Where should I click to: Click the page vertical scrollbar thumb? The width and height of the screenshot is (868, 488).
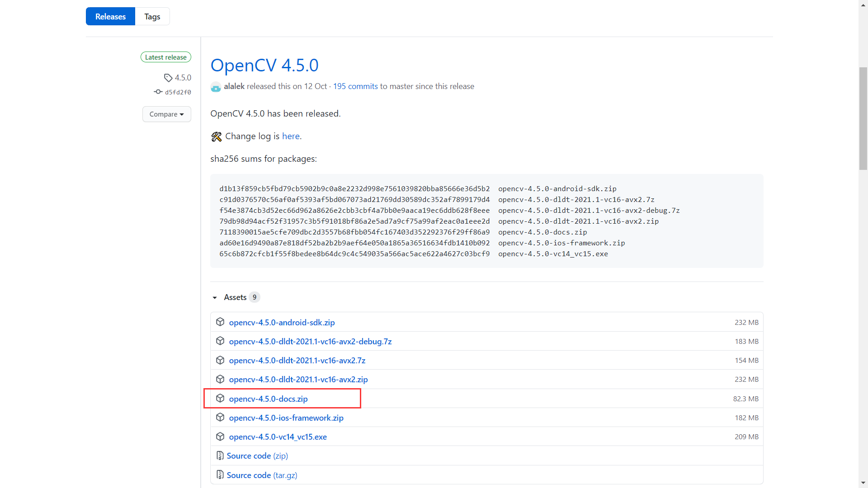(863, 118)
